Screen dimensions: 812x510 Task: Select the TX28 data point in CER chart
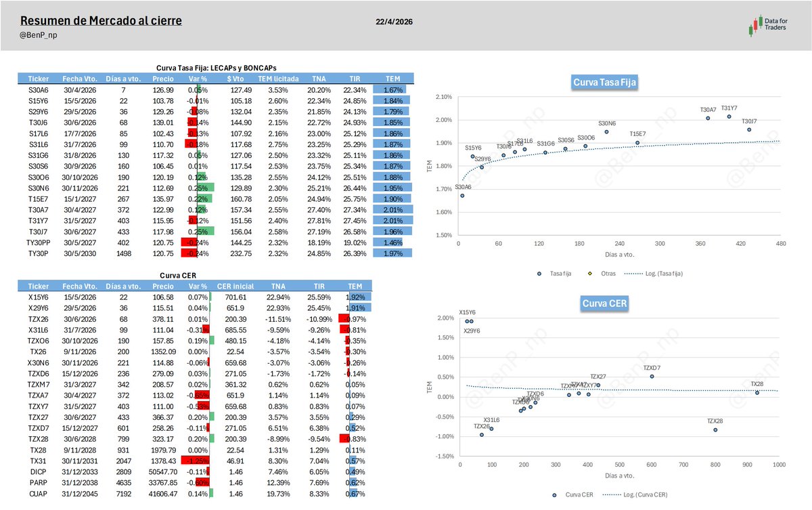pyautogui.click(x=757, y=393)
